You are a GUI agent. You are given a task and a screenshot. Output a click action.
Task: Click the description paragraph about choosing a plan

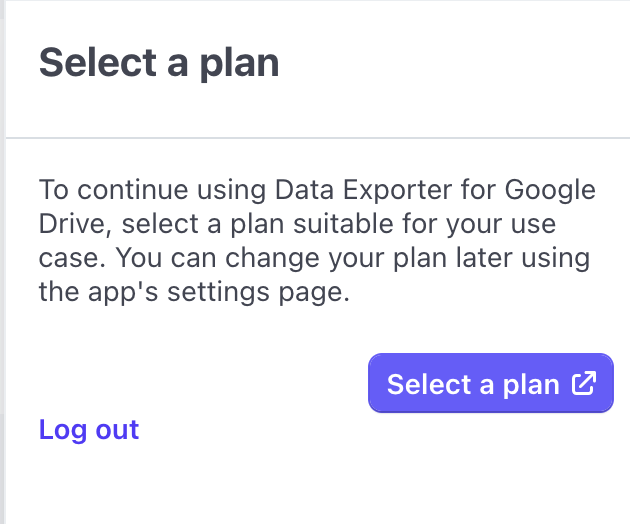pos(317,240)
